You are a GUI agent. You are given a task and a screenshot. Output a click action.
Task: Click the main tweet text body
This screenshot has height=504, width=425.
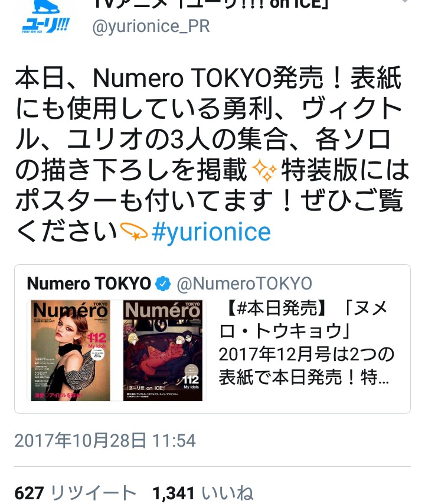click(x=212, y=155)
